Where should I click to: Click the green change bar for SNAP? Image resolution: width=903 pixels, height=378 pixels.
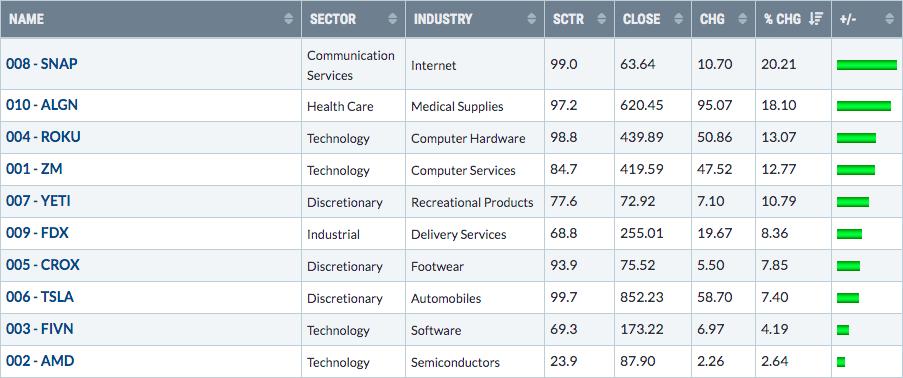(867, 65)
